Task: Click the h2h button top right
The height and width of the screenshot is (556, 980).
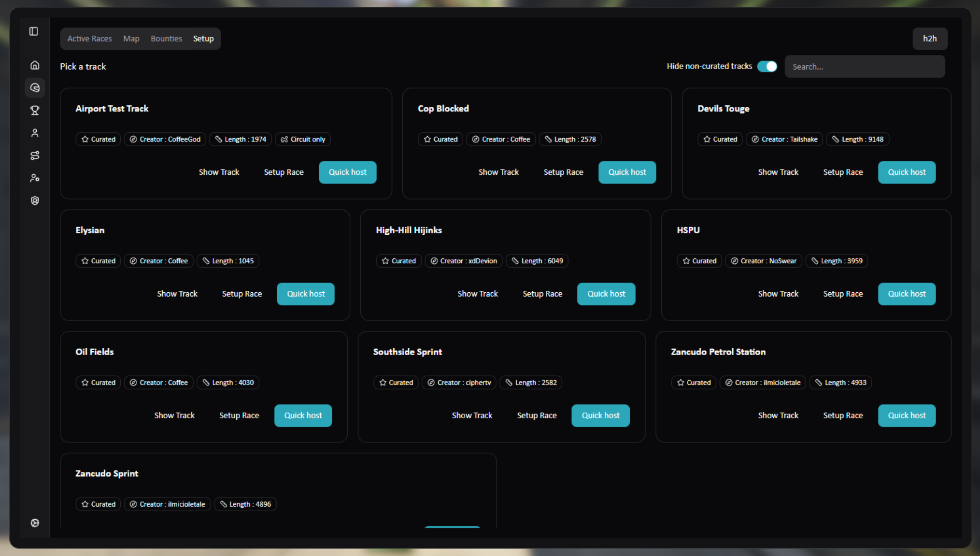Action: point(929,39)
